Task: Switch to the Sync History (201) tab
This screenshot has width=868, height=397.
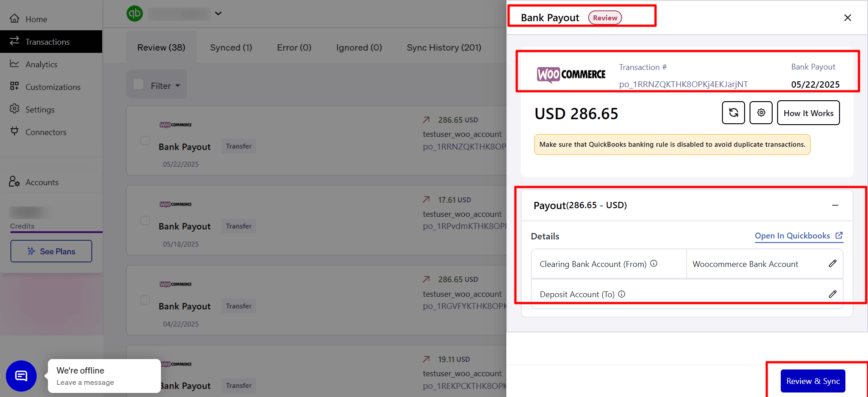Action: 444,47
